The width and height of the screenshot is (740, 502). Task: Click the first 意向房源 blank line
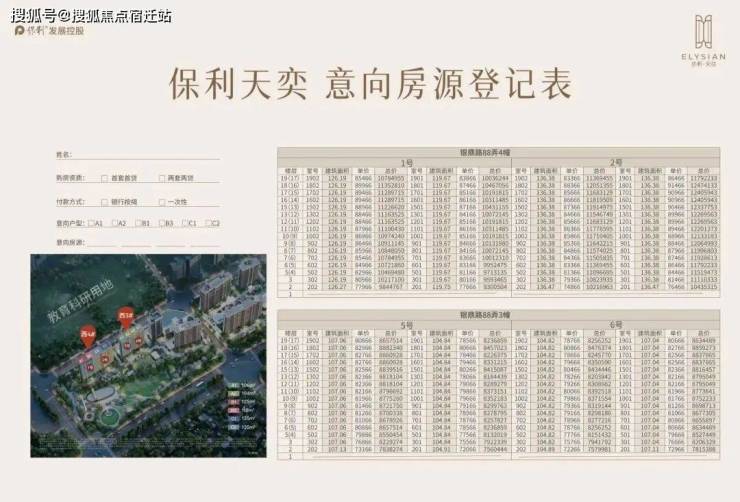(x=101, y=243)
